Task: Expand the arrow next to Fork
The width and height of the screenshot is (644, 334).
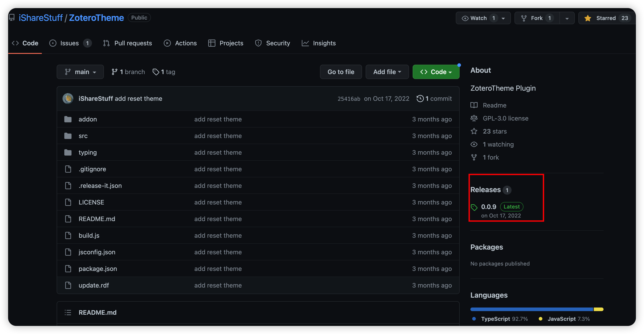Action: (567, 18)
